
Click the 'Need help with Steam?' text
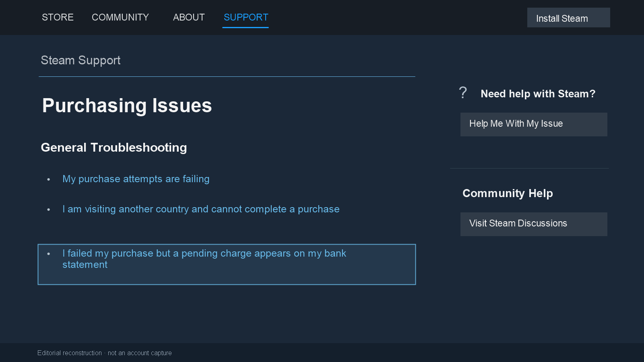point(538,94)
